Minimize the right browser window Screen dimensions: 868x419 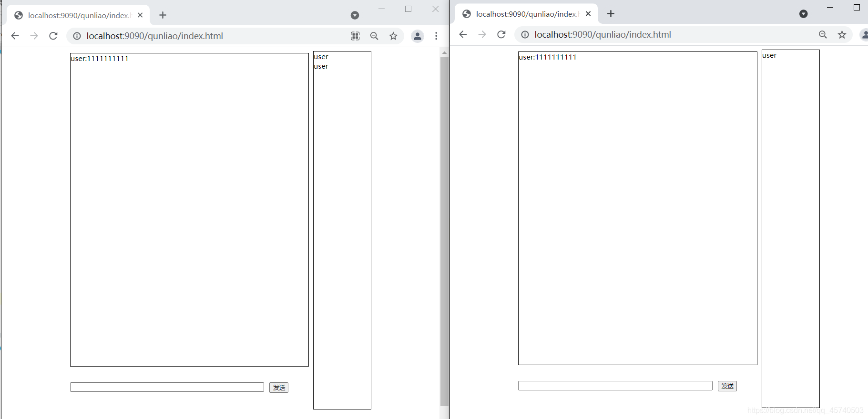coord(830,8)
